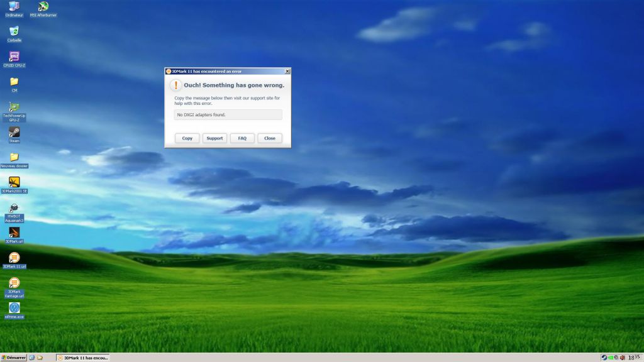Select the 3DMark2001 SE shortcut
644x362 pixels.
coord(14,185)
